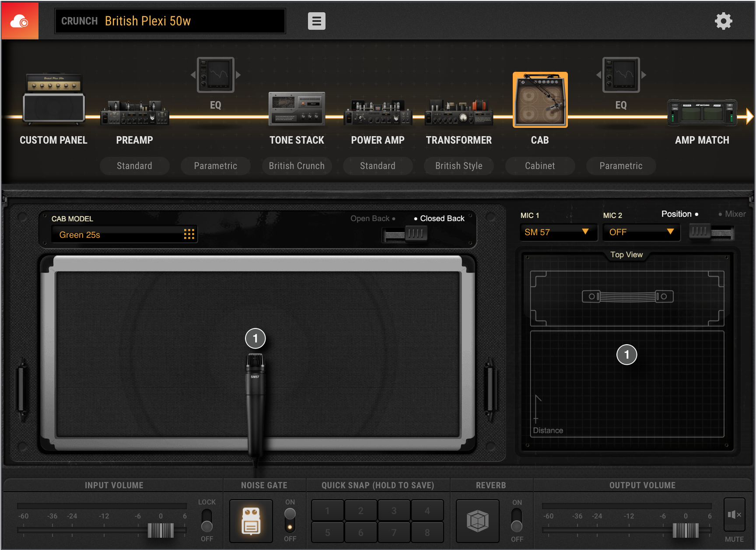Image resolution: width=756 pixels, height=550 pixels.
Task: Open the Mic 2 OFF dropdown
Action: coord(641,232)
